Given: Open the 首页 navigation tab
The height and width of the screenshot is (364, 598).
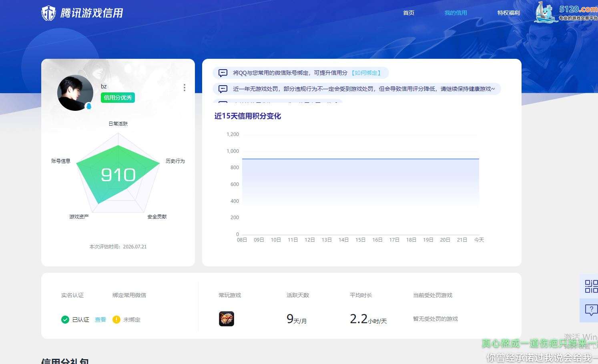Looking at the screenshot, I should [409, 13].
